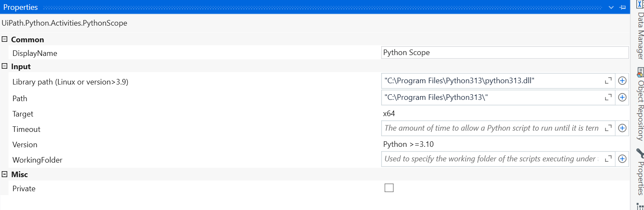644x210 pixels.
Task: Open the Python version dropdown
Action: (x=504, y=144)
